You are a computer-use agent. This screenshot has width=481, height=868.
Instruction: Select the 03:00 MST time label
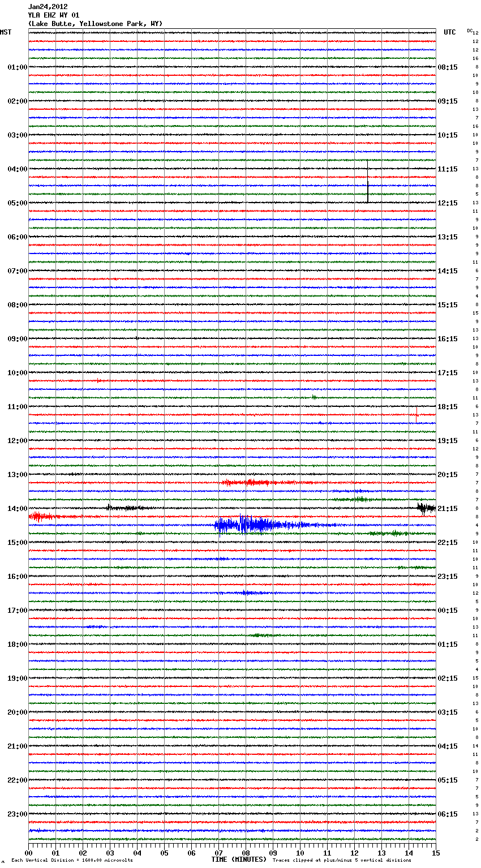tap(18, 135)
